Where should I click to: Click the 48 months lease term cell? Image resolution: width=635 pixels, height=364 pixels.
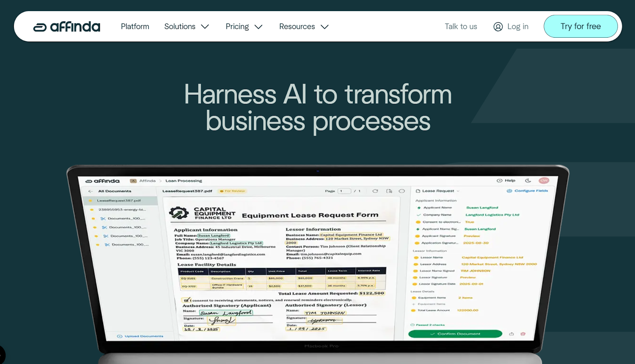[337, 278]
